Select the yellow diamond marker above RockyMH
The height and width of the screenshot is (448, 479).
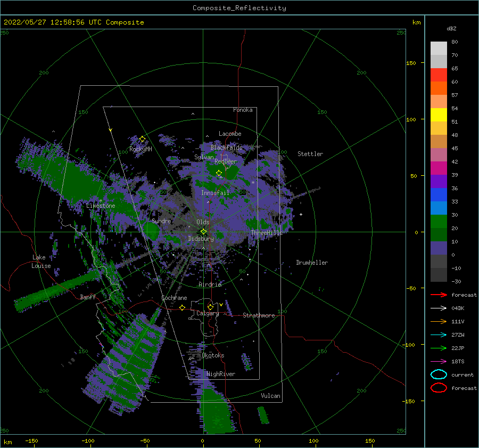point(142,139)
